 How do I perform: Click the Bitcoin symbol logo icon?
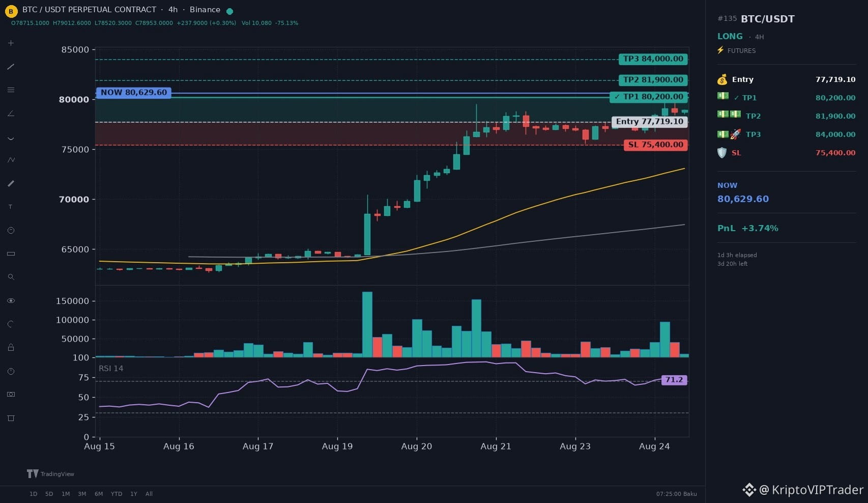click(x=11, y=11)
